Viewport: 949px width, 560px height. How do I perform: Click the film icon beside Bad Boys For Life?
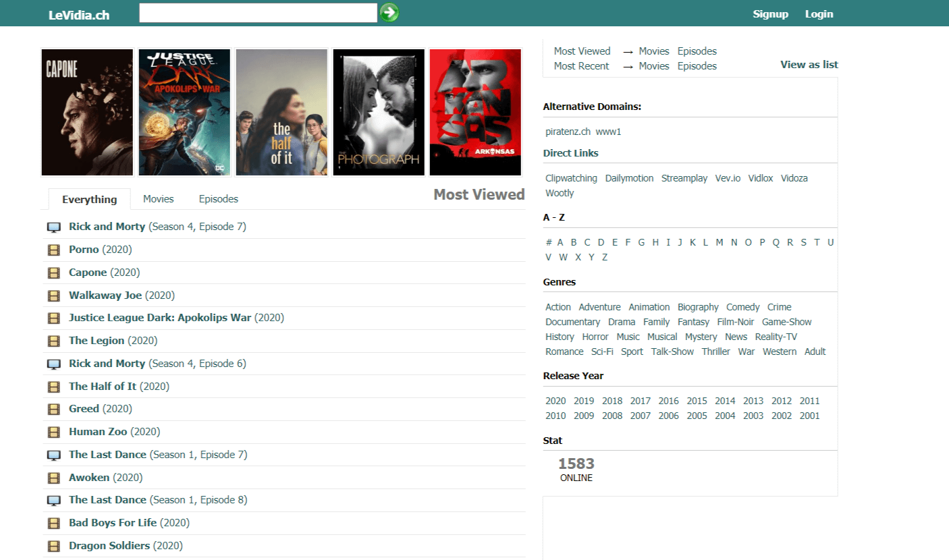(x=54, y=524)
